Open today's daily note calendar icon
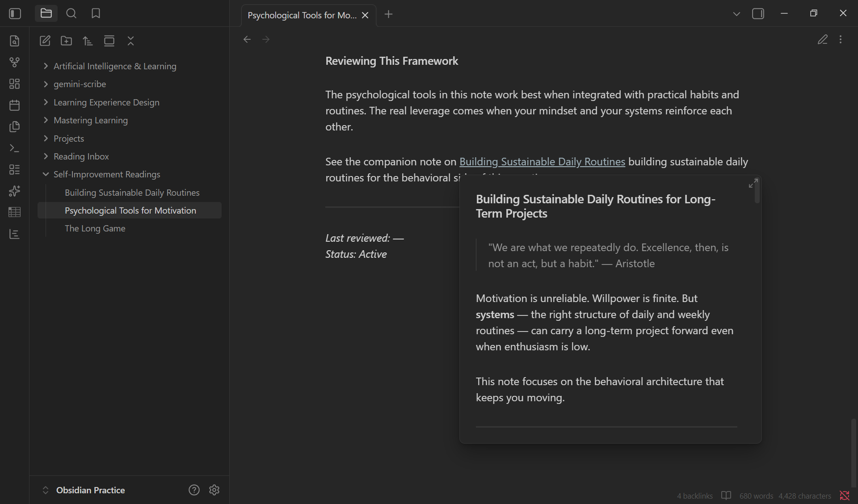This screenshot has width=858, height=504. click(14, 105)
